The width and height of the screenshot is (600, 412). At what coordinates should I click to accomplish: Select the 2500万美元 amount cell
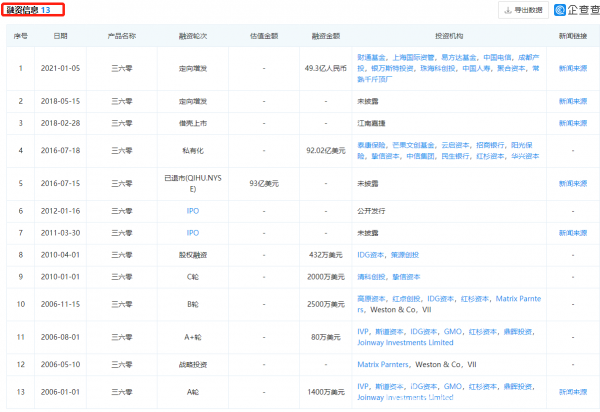coord(326,304)
